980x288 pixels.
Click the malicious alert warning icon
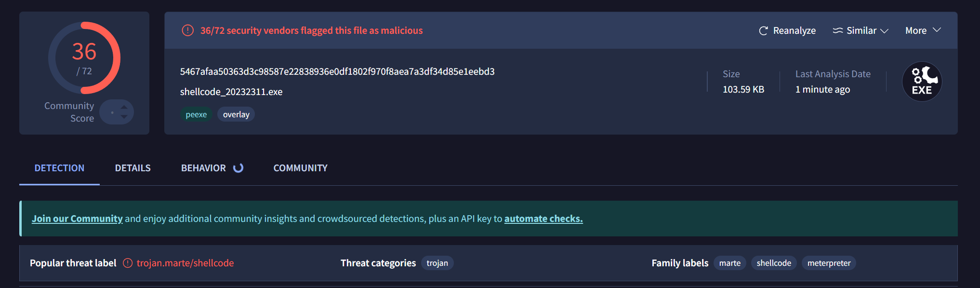tap(187, 30)
